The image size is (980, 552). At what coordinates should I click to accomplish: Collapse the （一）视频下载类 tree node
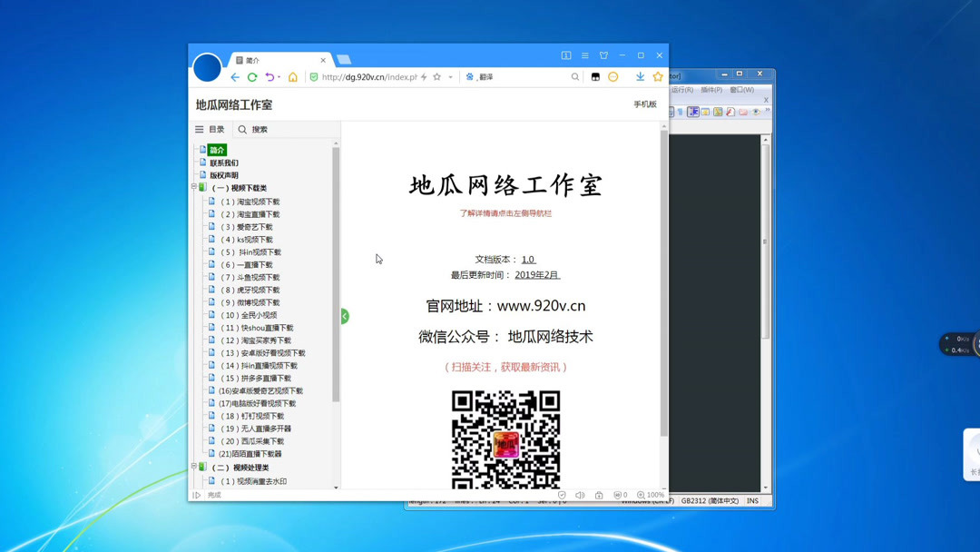pos(196,187)
